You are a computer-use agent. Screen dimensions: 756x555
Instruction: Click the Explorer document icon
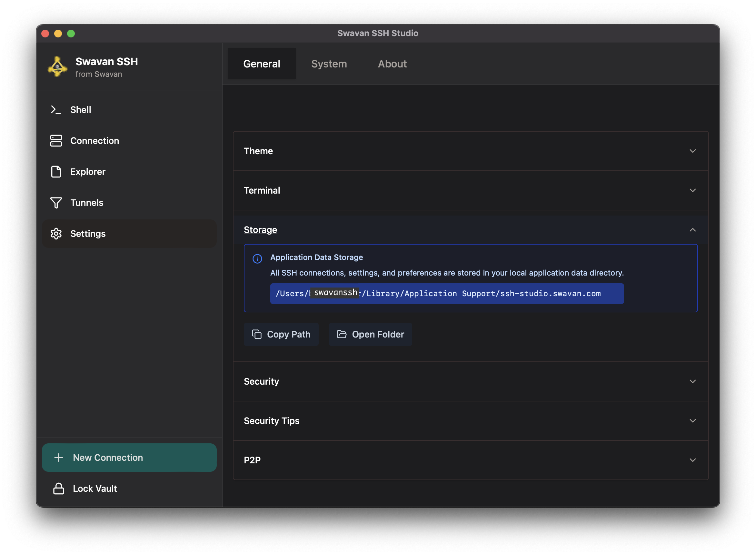point(56,172)
